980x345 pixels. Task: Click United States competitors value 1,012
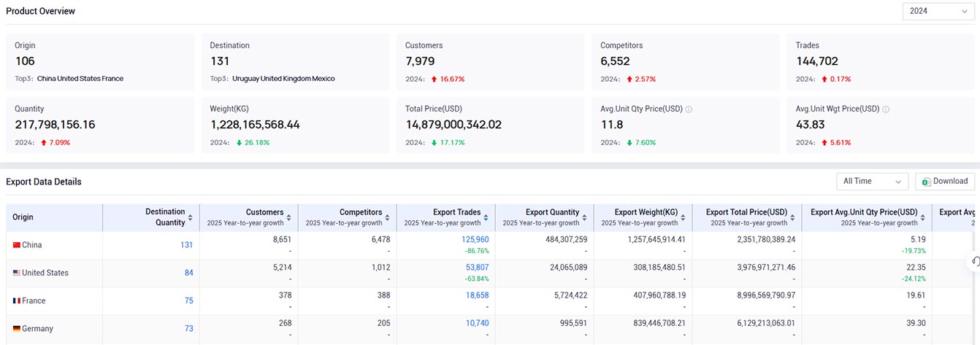pyautogui.click(x=381, y=267)
